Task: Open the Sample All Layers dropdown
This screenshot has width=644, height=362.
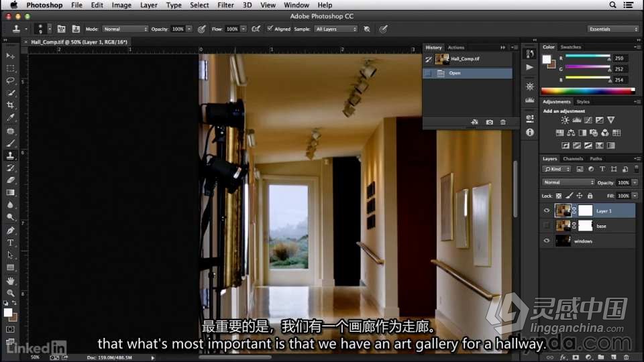Action: click(335, 29)
